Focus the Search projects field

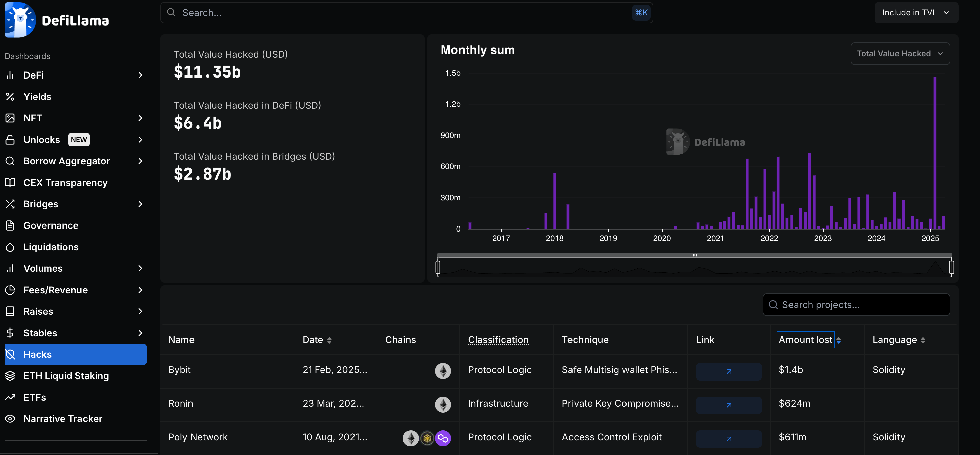click(856, 305)
